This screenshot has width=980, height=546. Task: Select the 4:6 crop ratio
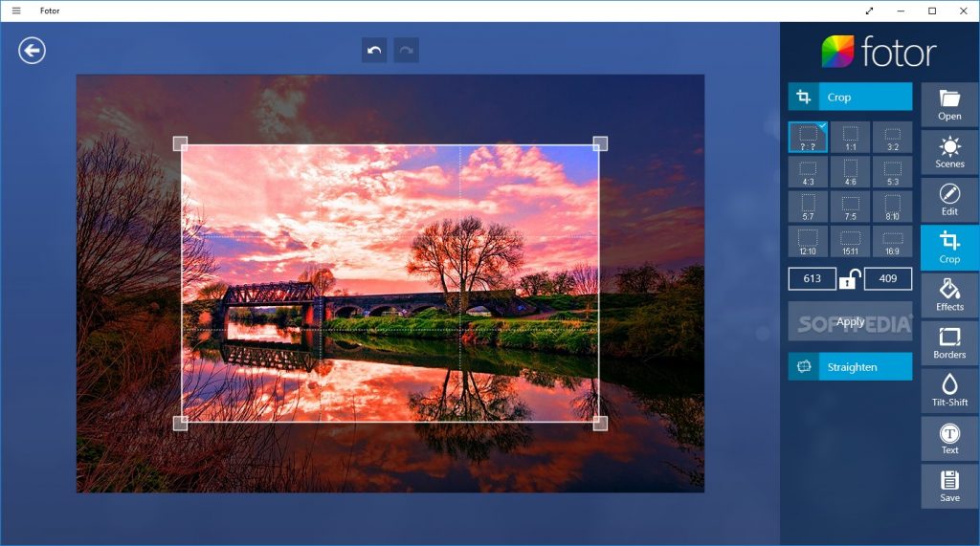[850, 172]
